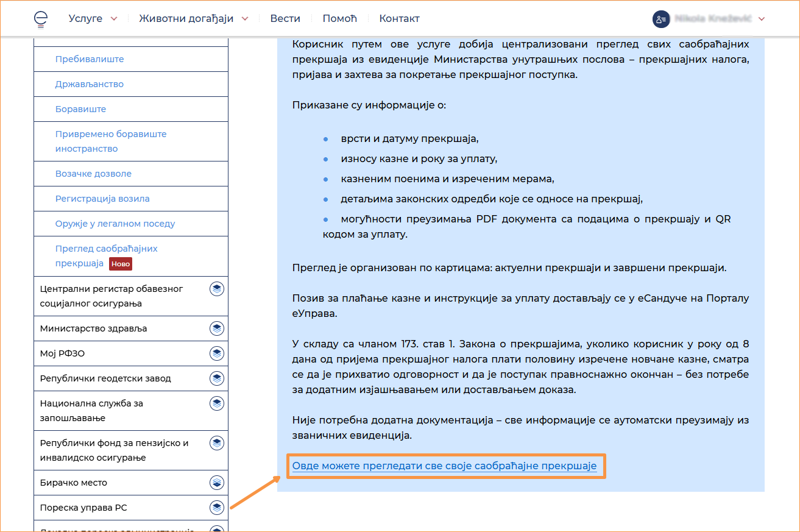Click layers icon beside Републички геодетски завод
The width and height of the screenshot is (800, 532).
[217, 378]
